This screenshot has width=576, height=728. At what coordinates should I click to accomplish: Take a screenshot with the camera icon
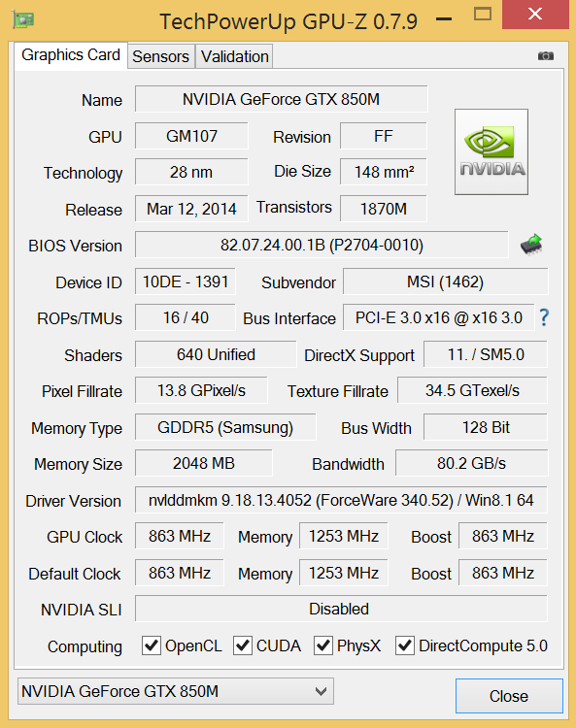tap(545, 55)
